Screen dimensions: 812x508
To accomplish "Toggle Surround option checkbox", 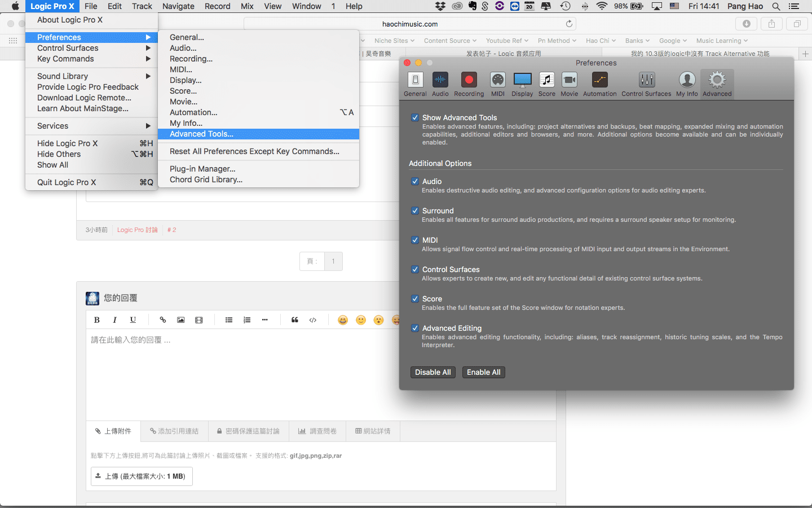I will point(415,211).
